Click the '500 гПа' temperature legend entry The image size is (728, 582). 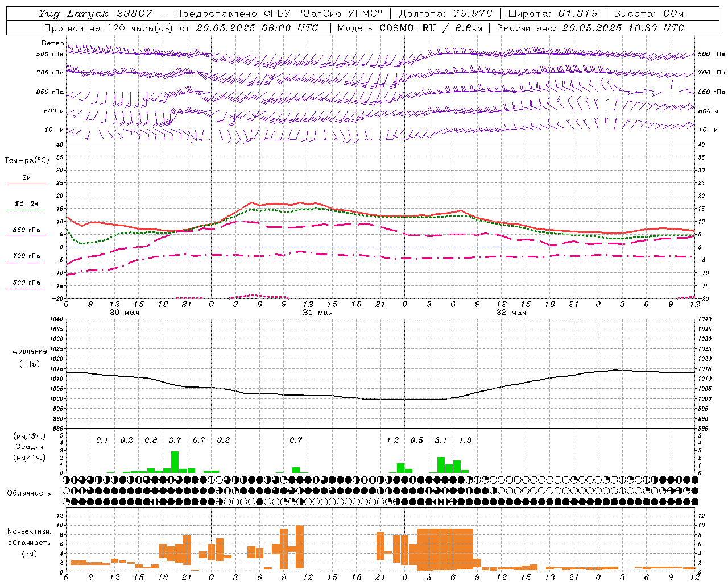[x=27, y=282]
